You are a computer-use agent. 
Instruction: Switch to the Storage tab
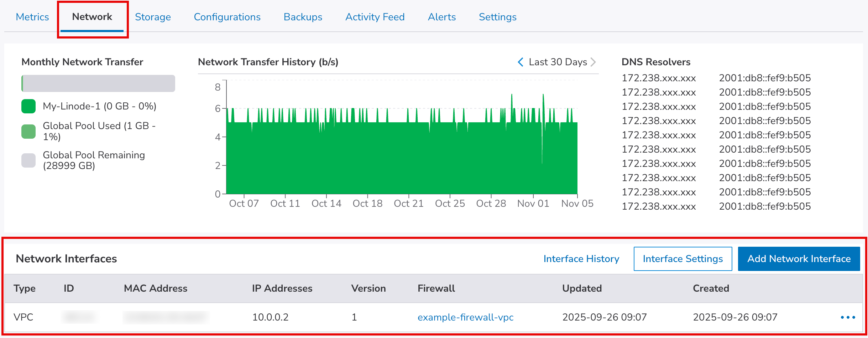point(153,17)
